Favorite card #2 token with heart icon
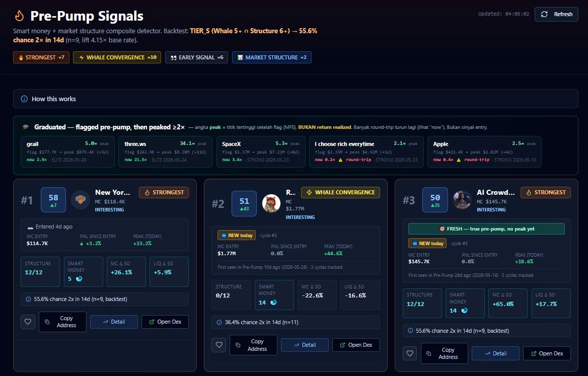The height and width of the screenshot is (376, 588). (x=219, y=345)
